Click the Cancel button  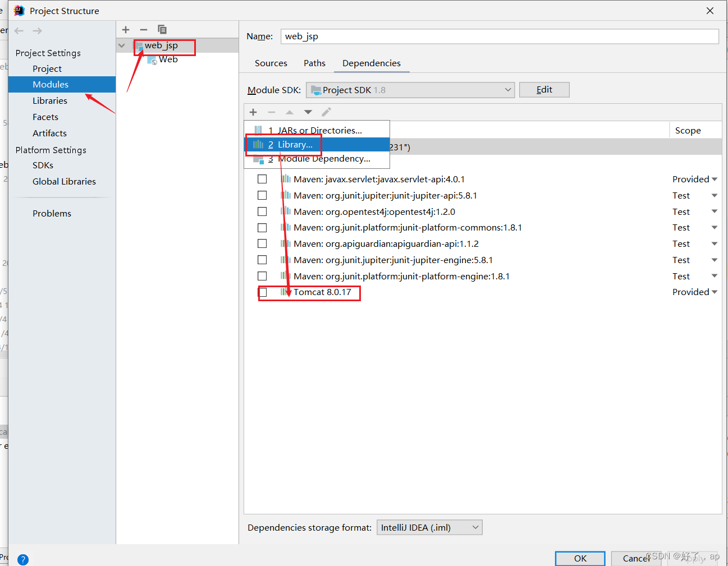(x=636, y=559)
